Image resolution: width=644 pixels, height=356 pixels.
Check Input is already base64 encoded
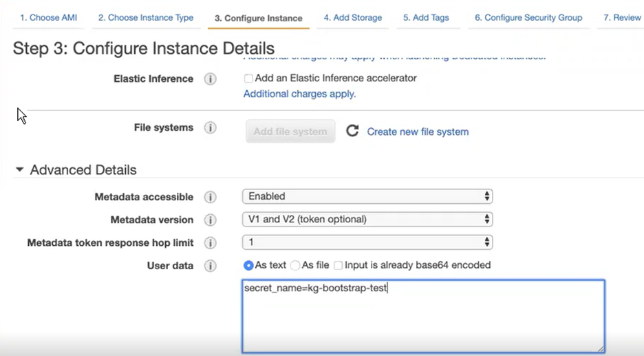point(339,265)
